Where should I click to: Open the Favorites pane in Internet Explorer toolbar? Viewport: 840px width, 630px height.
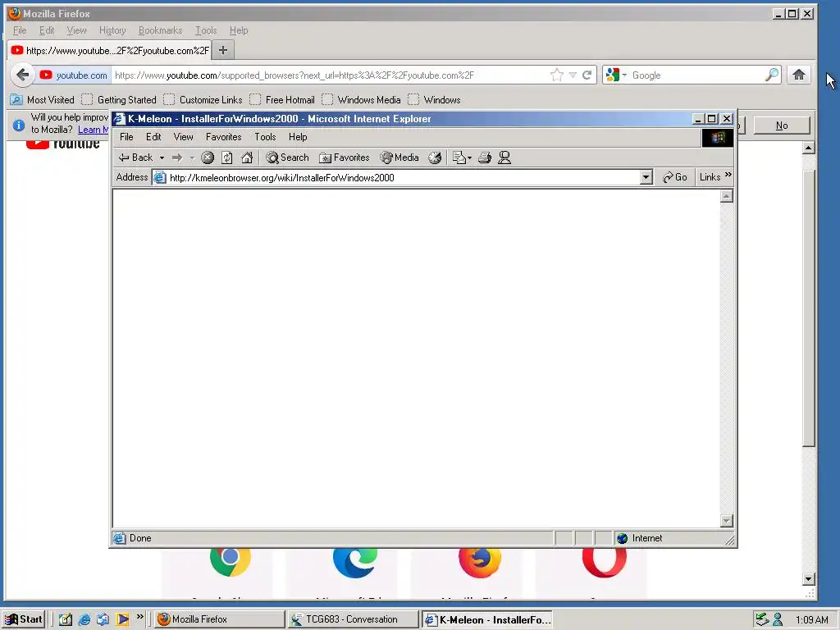(x=344, y=157)
